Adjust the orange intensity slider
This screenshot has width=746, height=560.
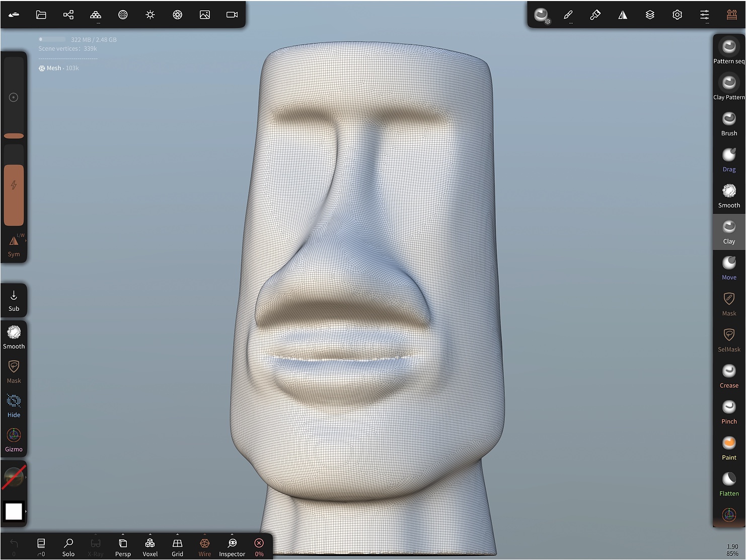point(14,185)
